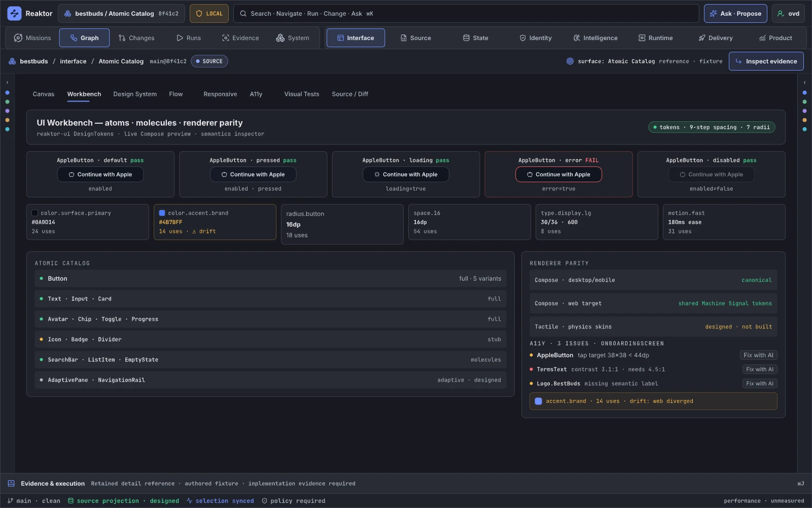Viewport: 812px width, 508px height.
Task: Select the Source surface tab
Action: [416, 38]
